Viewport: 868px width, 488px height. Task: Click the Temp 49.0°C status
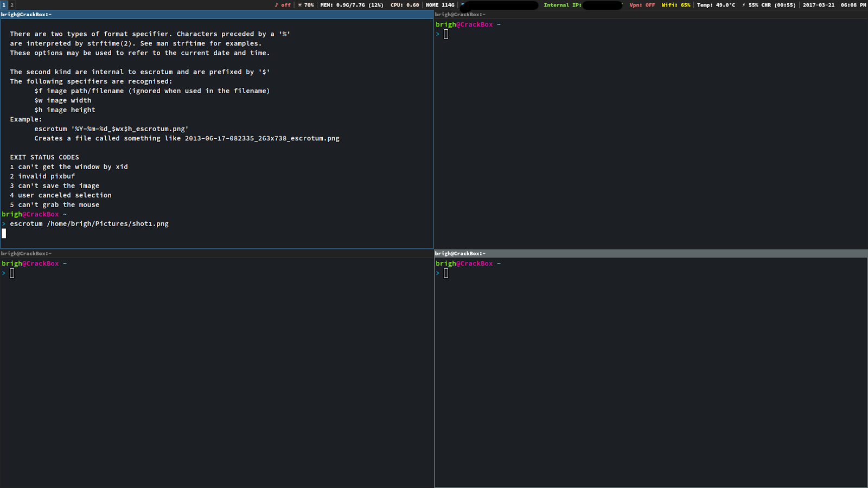(716, 5)
